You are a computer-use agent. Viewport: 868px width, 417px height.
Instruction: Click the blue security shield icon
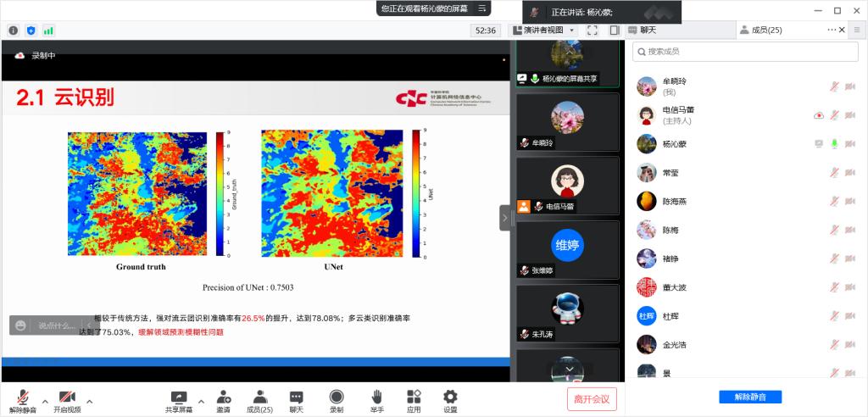[31, 31]
